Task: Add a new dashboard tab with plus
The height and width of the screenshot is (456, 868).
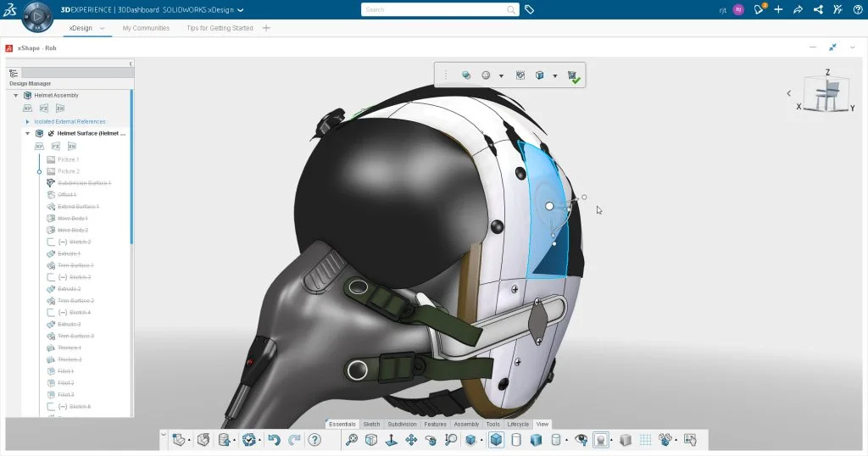Action: 266,28
